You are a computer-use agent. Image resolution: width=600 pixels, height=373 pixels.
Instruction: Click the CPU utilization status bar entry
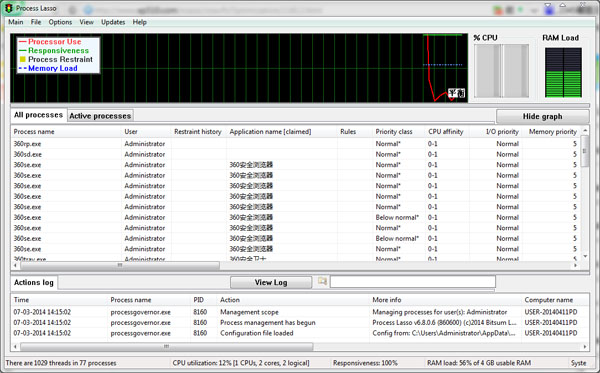tap(241, 363)
